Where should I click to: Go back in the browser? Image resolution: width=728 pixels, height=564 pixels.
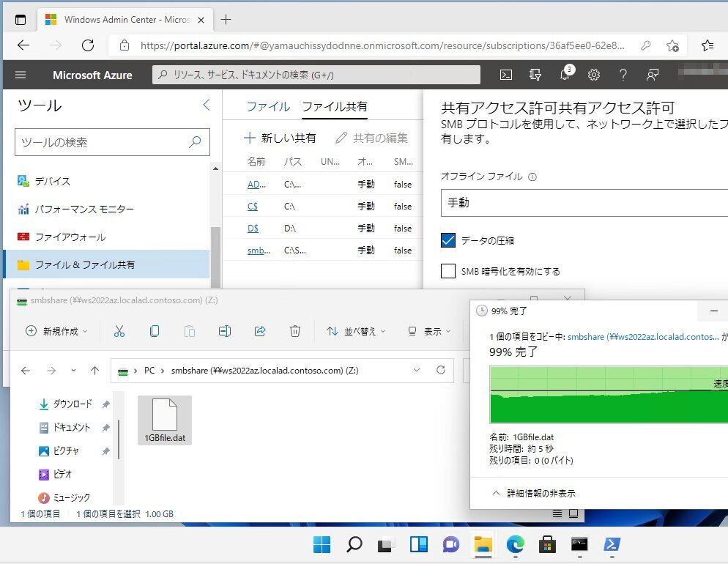tap(23, 45)
